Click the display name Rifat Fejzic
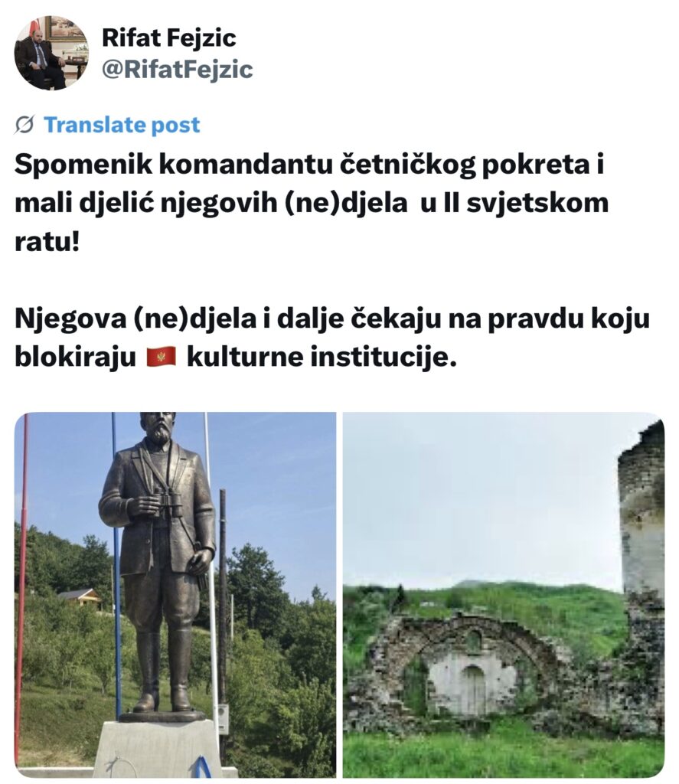The width and height of the screenshot is (679, 784). (169, 38)
